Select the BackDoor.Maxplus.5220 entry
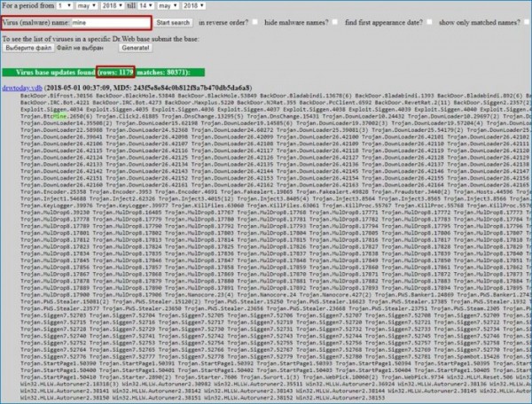 [x=199, y=103]
